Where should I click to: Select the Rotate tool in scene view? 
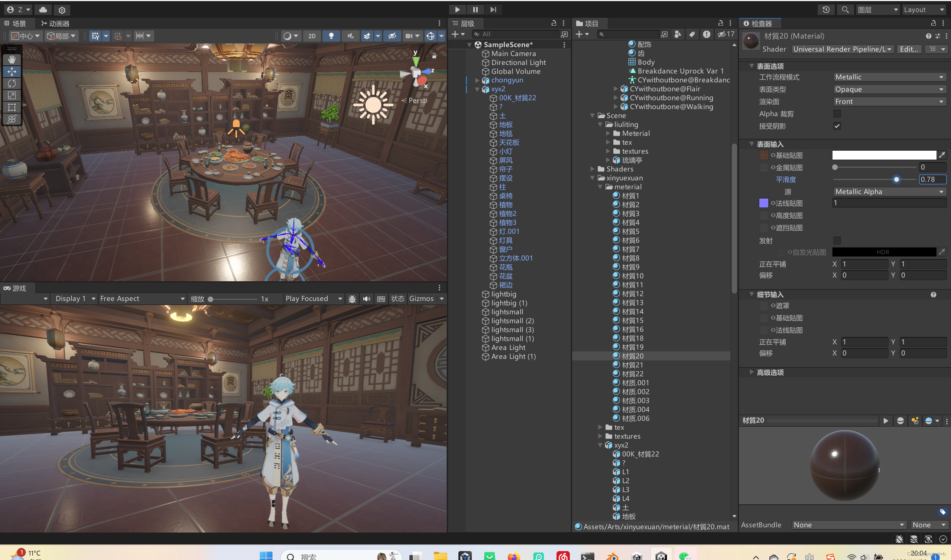click(x=12, y=83)
